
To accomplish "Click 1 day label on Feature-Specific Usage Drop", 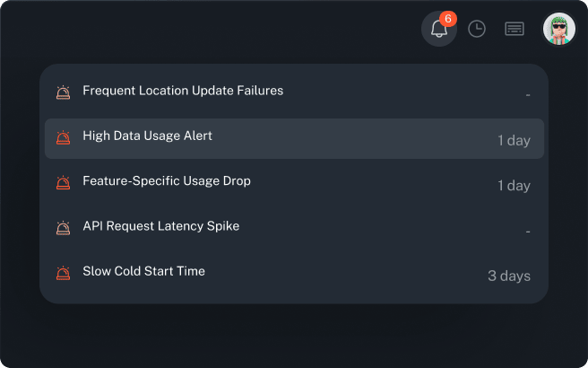I will pos(514,186).
